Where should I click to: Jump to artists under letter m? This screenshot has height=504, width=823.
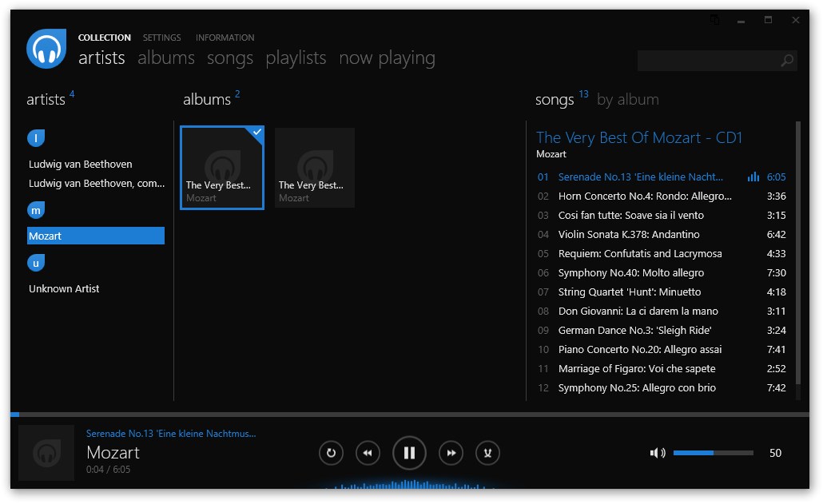click(x=36, y=210)
